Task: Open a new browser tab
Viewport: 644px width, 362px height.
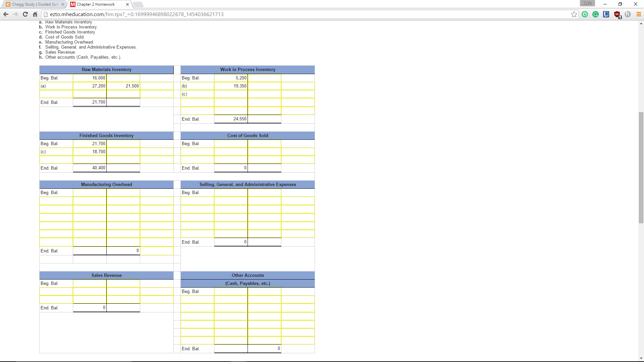Action: click(138, 4)
